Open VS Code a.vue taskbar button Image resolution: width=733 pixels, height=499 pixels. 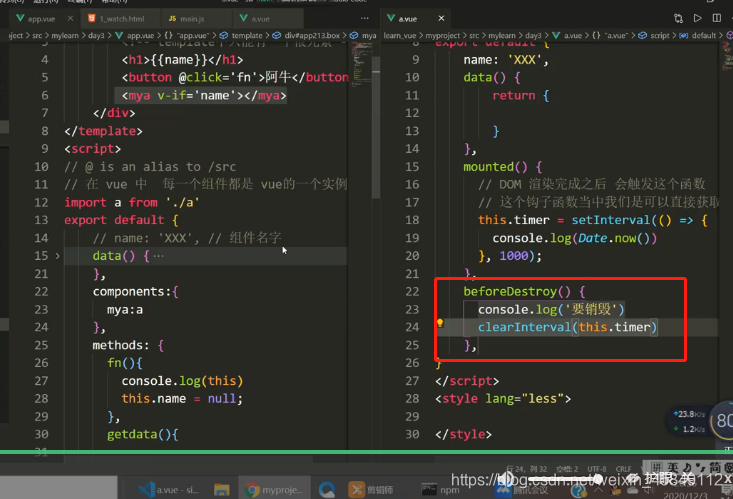point(169,490)
